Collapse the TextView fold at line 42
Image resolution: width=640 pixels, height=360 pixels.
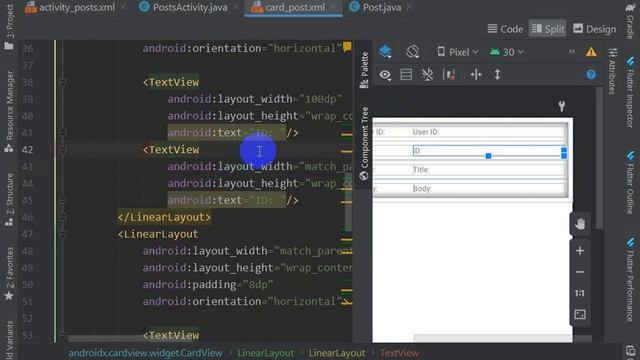[62, 150]
